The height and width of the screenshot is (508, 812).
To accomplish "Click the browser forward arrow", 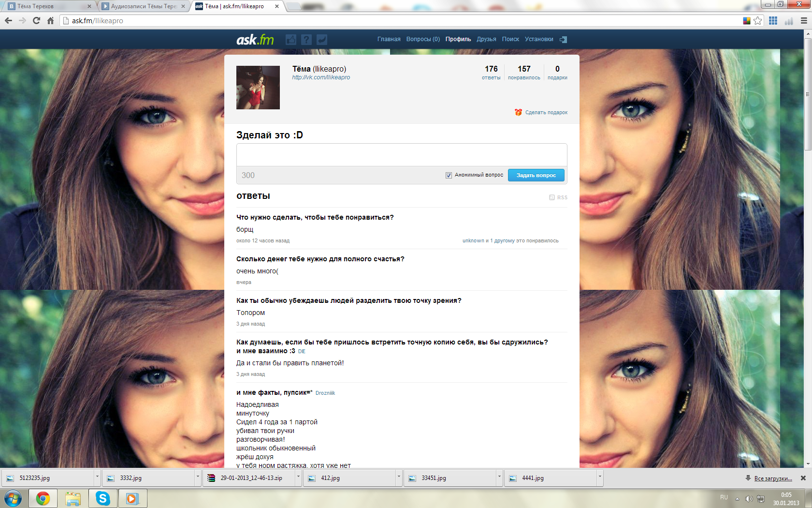I will 22,20.
